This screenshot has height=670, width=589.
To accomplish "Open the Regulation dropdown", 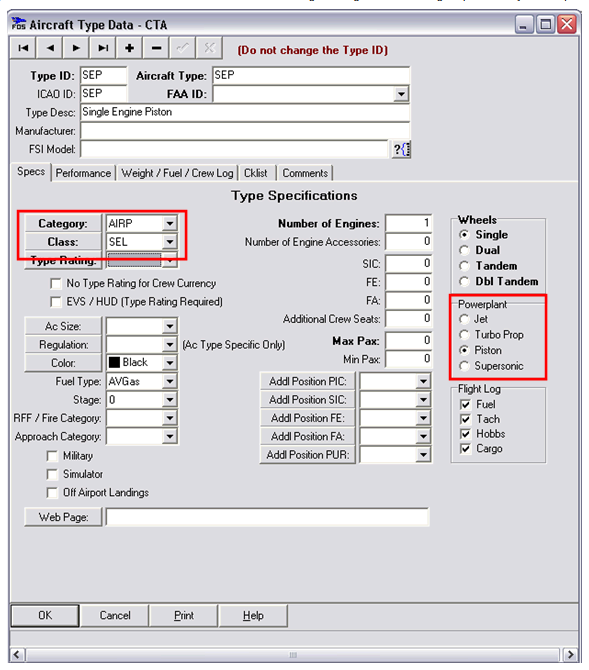I will pos(170,345).
